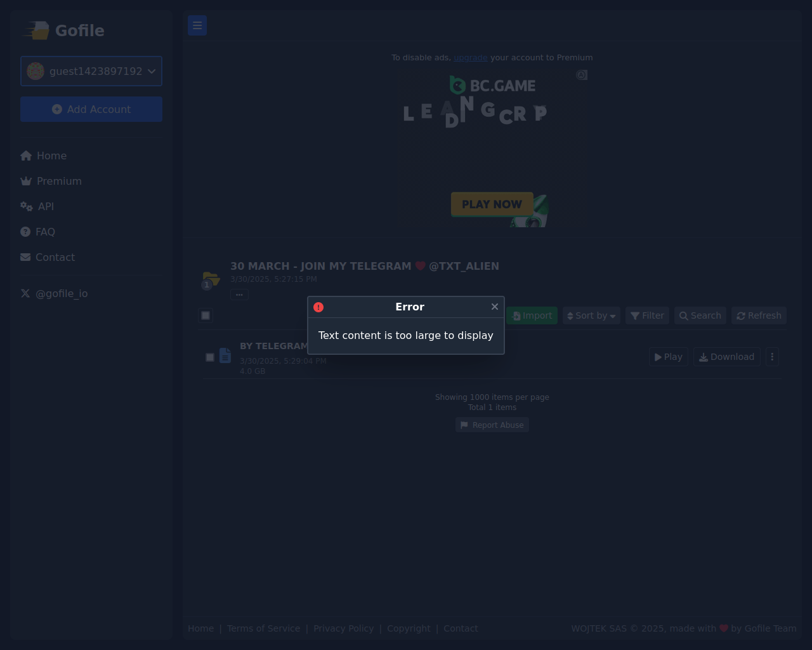Image resolution: width=812 pixels, height=650 pixels.
Task: Click the text file document icon
Action: tap(225, 355)
